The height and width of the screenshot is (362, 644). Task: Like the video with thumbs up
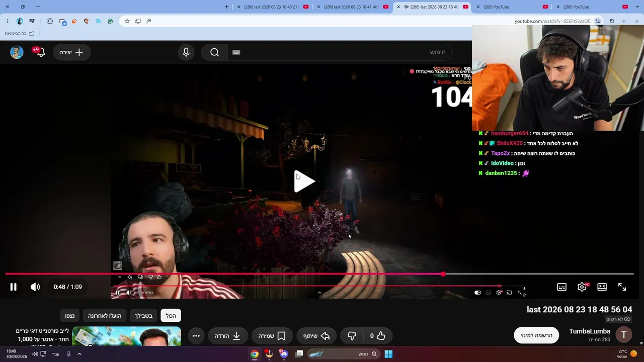[377, 336]
